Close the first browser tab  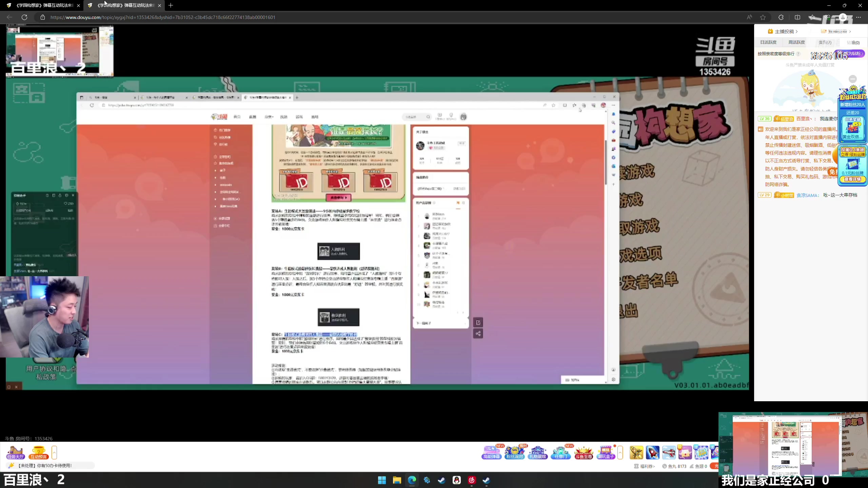coord(78,5)
